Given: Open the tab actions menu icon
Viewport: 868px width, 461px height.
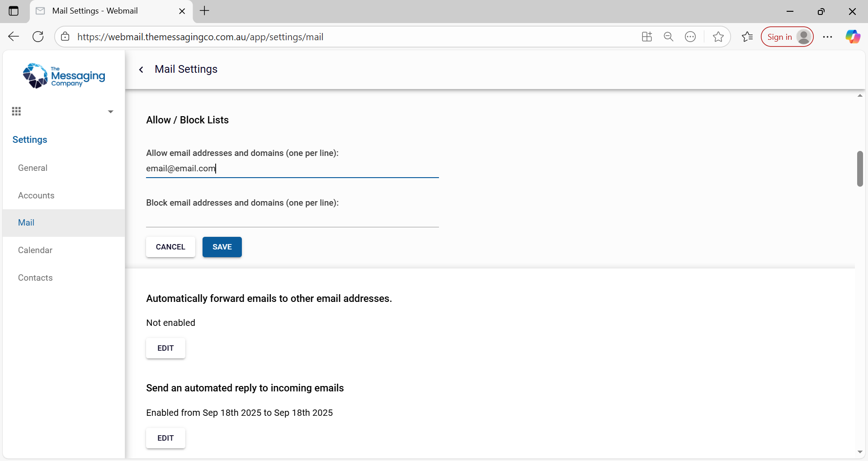Looking at the screenshot, I should tap(14, 11).
